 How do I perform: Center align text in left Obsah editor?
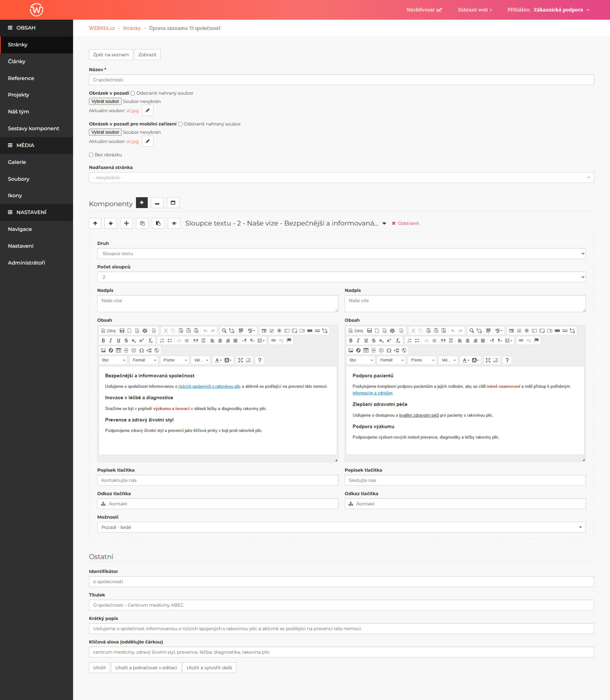tap(220, 340)
